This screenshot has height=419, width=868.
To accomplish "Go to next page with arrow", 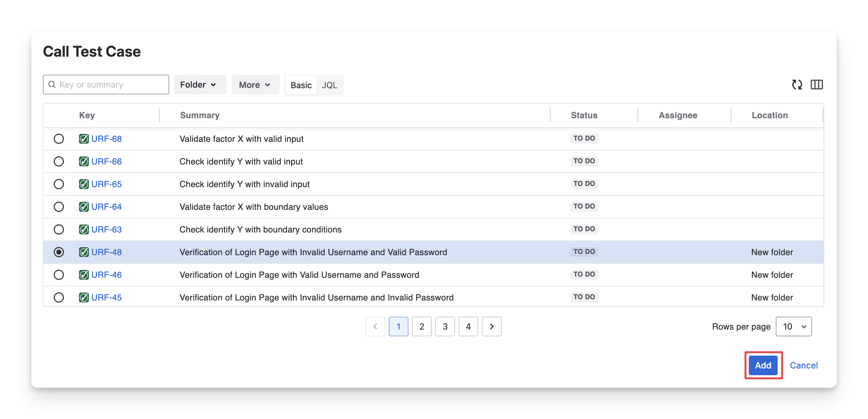I will (491, 327).
